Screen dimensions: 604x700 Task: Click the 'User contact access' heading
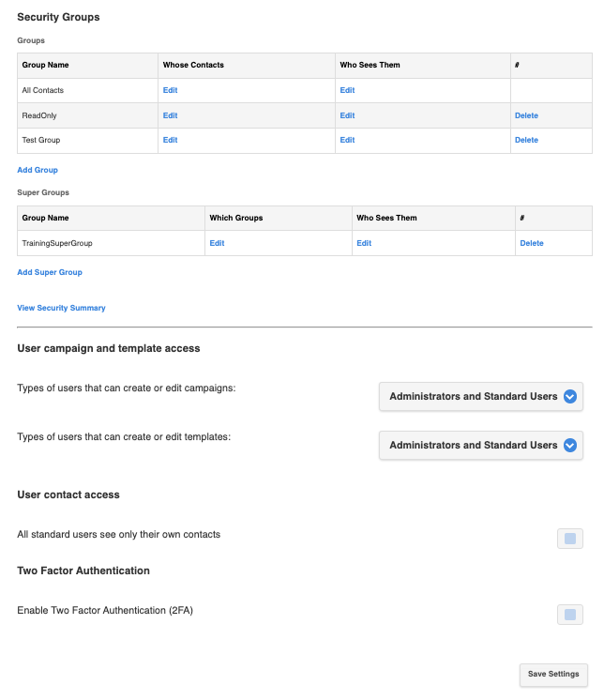[x=68, y=495]
